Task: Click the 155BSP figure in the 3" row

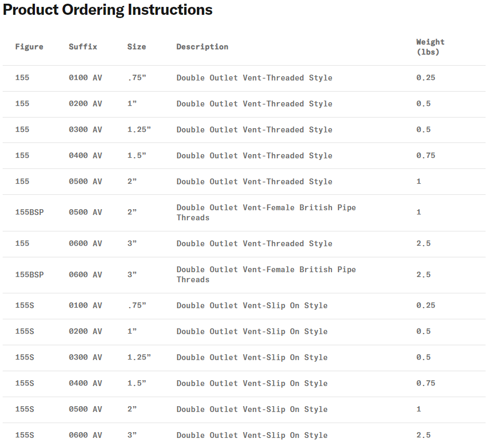Action: click(29, 275)
